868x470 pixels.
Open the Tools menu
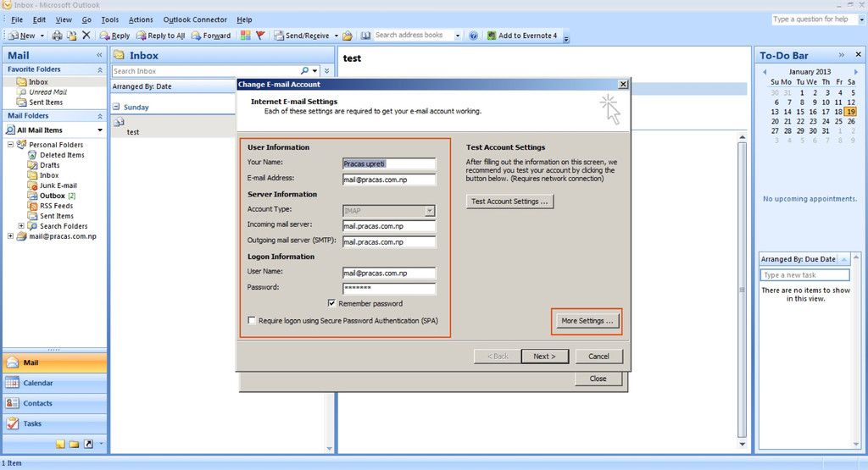[109, 19]
